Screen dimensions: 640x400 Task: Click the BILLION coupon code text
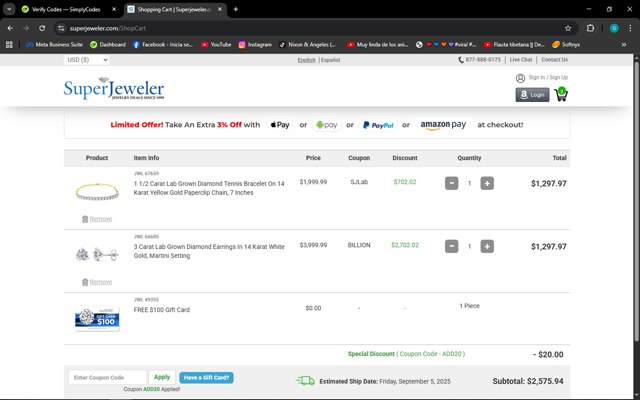(359, 245)
